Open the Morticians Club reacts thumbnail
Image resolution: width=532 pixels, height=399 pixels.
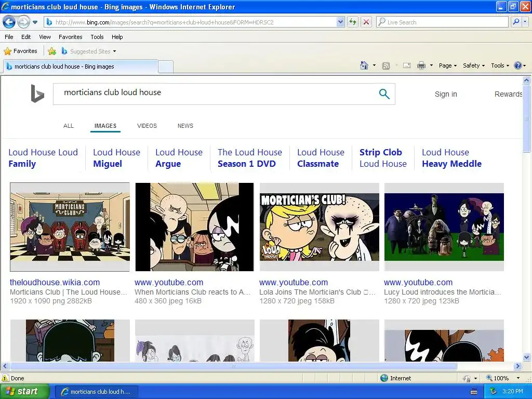[194, 227]
